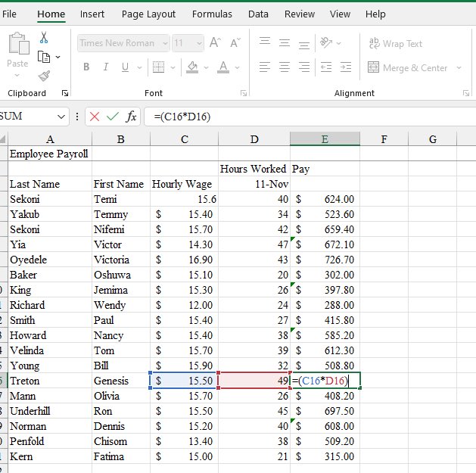Select column A header

(50, 139)
